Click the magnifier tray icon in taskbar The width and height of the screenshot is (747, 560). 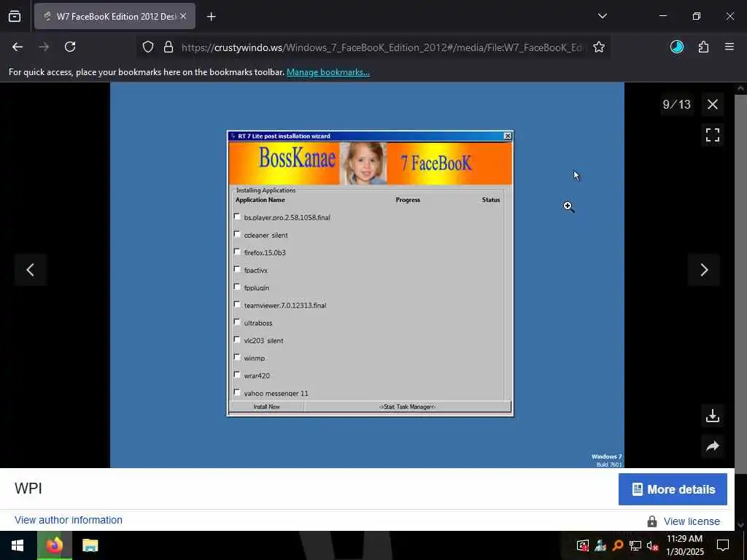(617, 545)
